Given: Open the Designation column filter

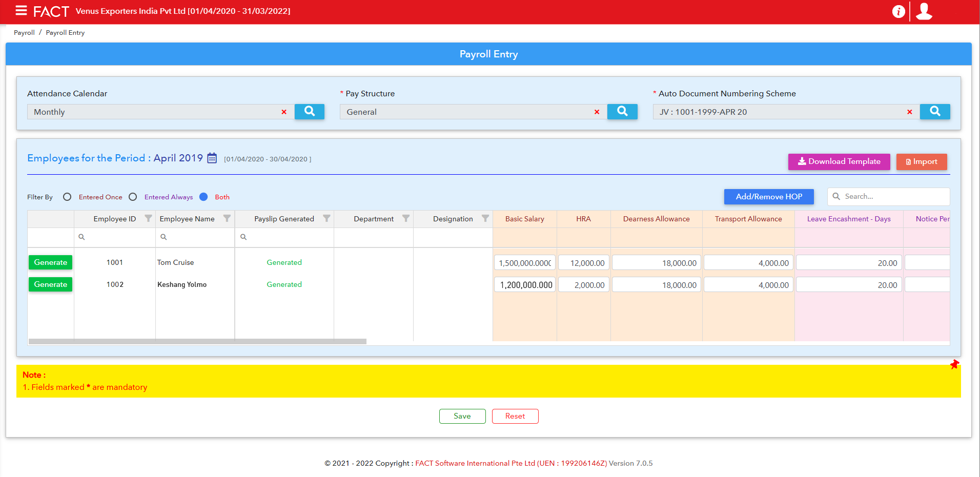Looking at the screenshot, I should (485, 218).
